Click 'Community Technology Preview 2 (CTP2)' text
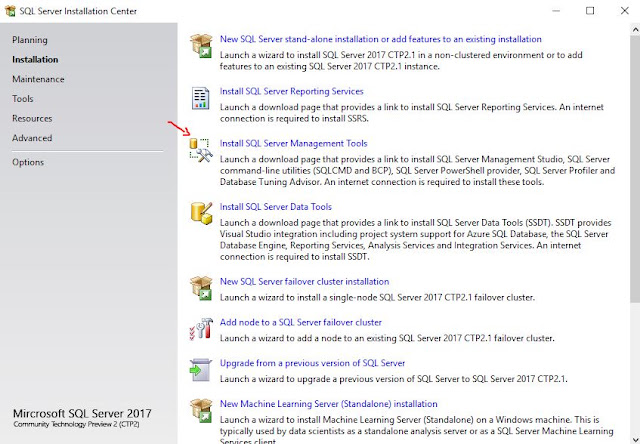The height and width of the screenshot is (444, 640). pos(76,424)
